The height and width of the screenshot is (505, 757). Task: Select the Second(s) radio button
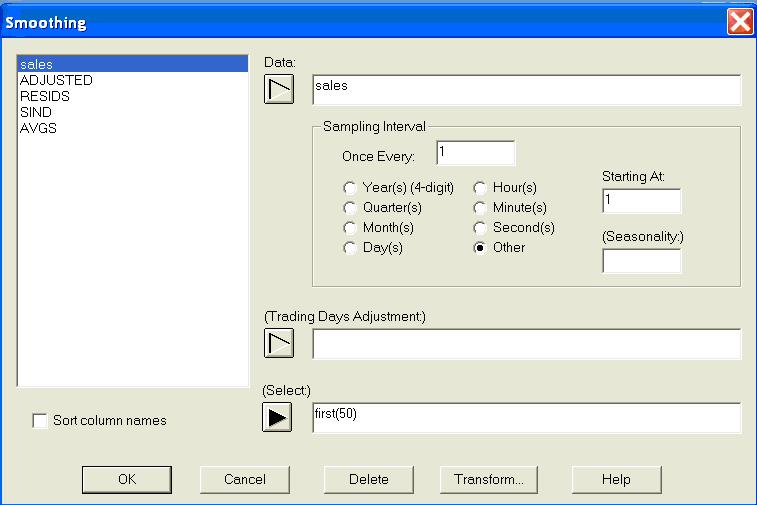[x=479, y=228]
